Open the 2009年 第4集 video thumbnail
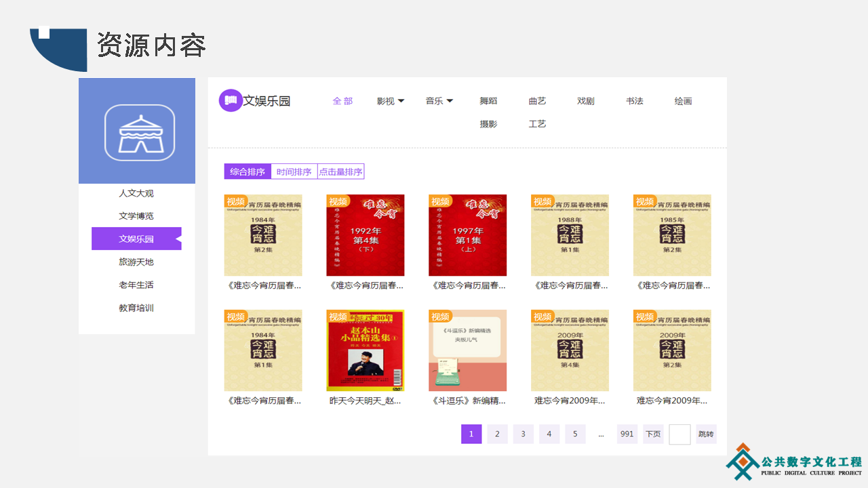Image resolution: width=868 pixels, height=488 pixels. [570, 350]
